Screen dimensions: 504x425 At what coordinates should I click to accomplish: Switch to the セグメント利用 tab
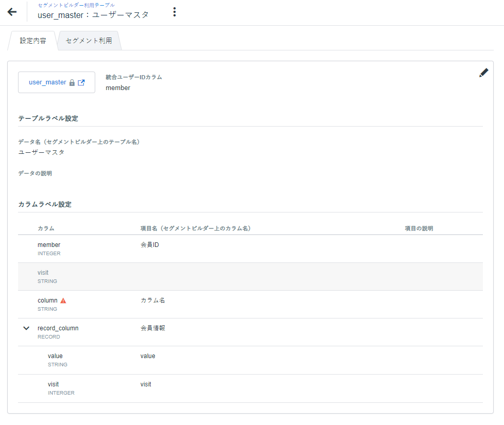pos(89,41)
